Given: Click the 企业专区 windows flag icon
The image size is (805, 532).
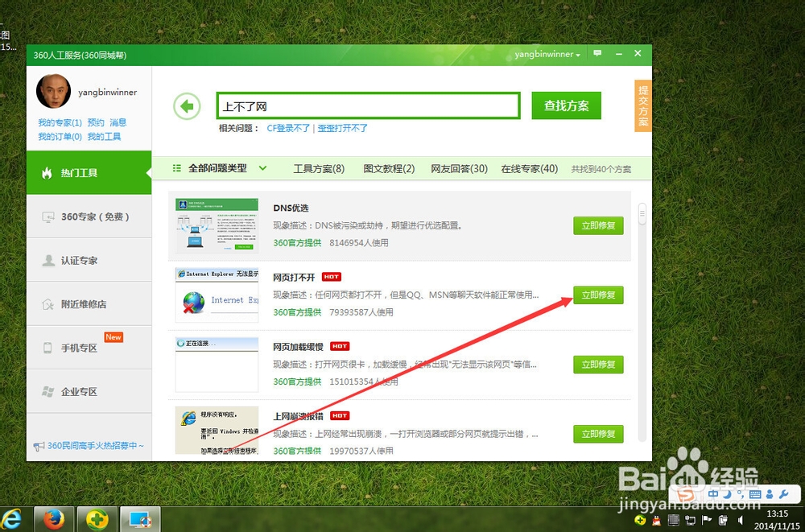Looking at the screenshot, I should [x=47, y=392].
